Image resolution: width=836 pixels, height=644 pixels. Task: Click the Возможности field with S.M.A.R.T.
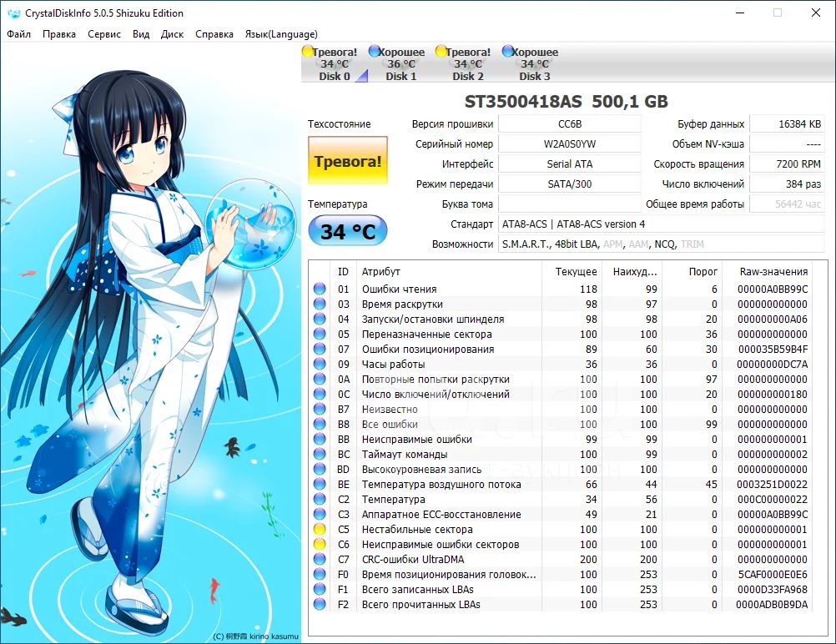pyautogui.click(x=661, y=244)
